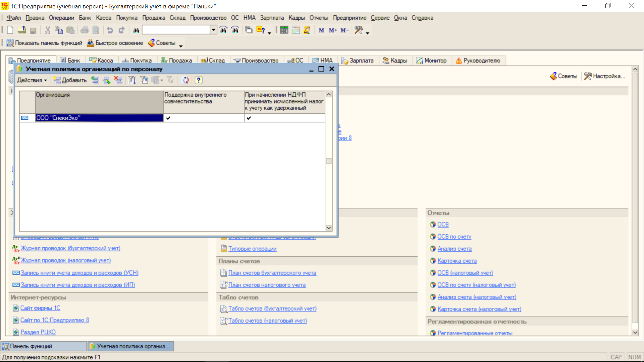The width and height of the screenshot is (644, 362).
Task: Expand the search combo box arrow
Action: 214,30
